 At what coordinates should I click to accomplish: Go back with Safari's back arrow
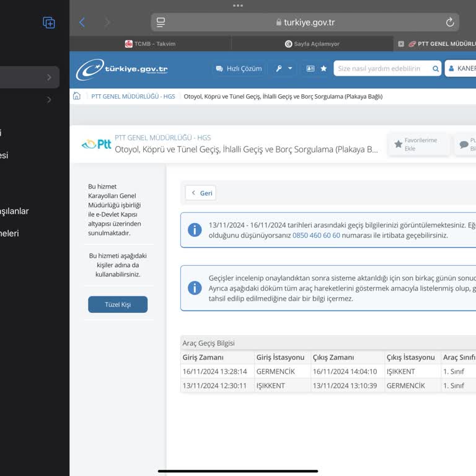[x=82, y=22]
